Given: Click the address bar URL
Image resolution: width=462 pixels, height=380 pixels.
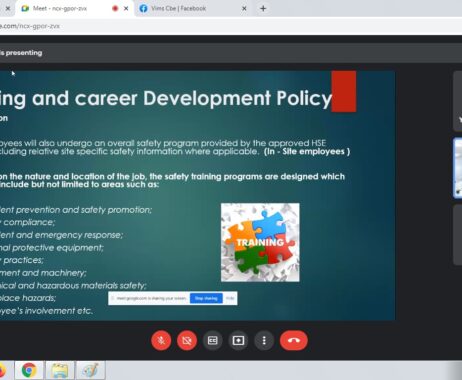Looking at the screenshot, I should click(x=30, y=26).
